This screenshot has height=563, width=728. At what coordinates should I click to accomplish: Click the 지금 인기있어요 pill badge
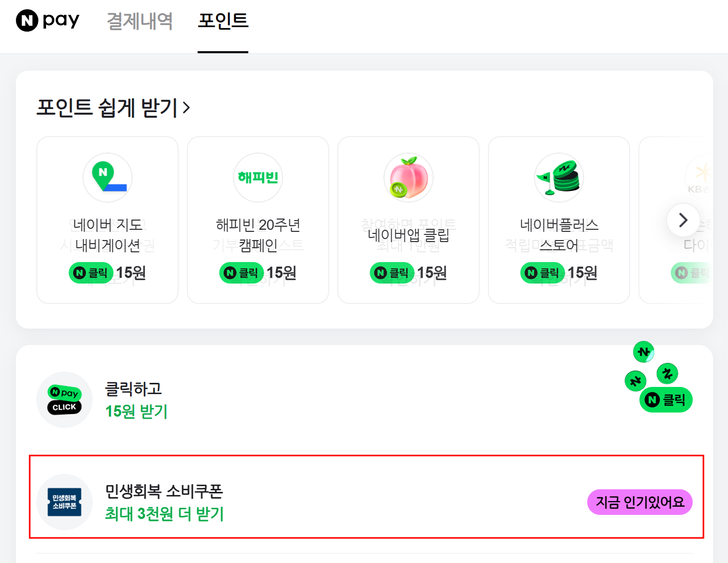(639, 502)
